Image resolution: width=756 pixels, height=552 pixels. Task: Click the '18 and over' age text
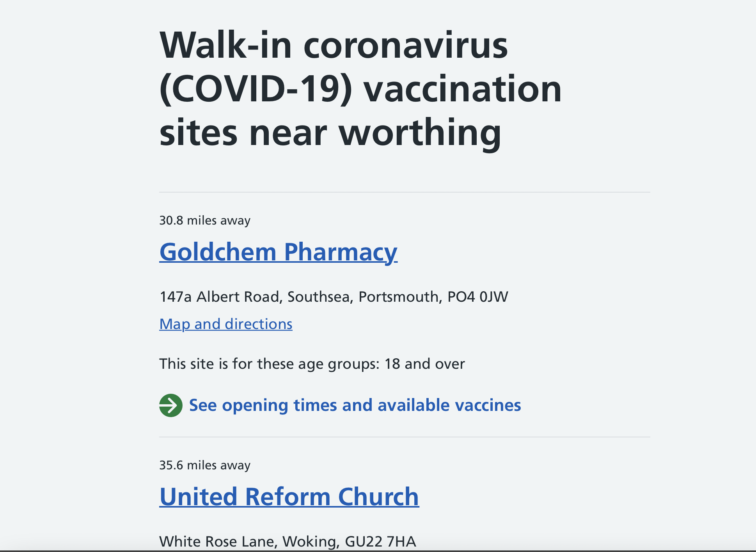425,364
